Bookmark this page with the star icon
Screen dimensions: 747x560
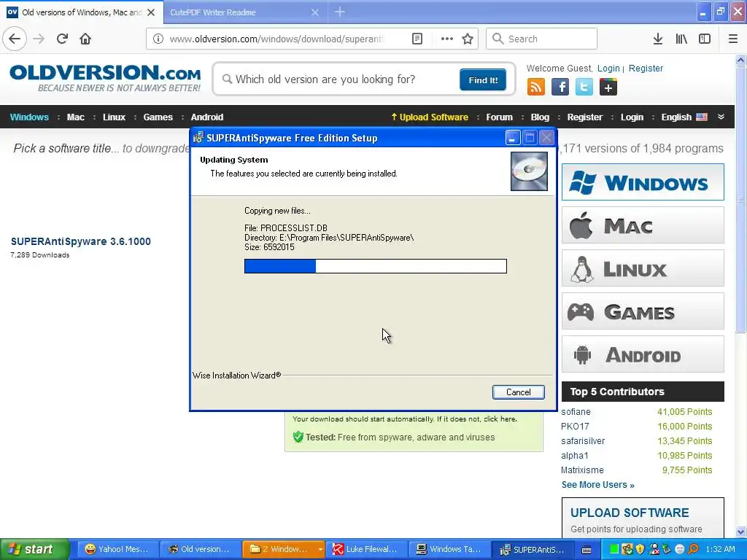click(x=468, y=39)
